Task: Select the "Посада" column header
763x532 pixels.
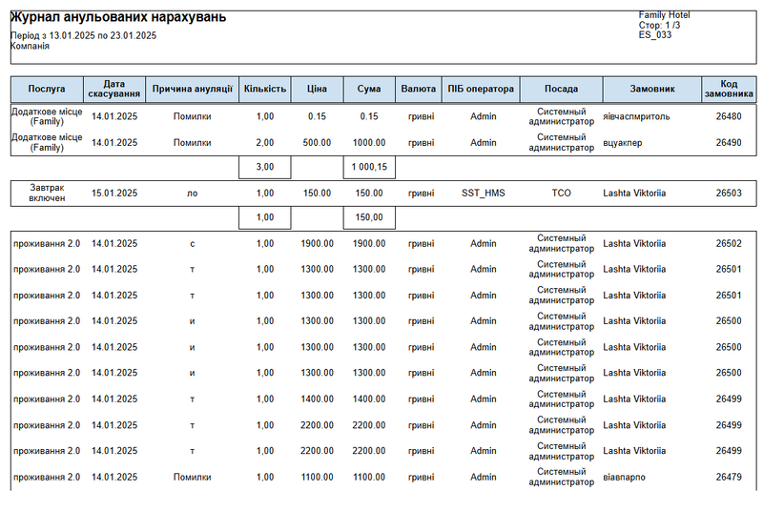Action: pyautogui.click(x=561, y=90)
